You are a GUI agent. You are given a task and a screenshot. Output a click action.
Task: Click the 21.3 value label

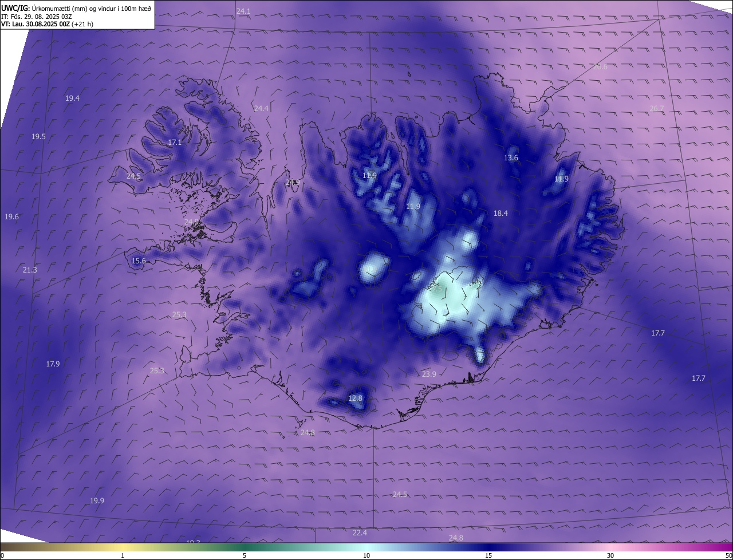tap(30, 270)
